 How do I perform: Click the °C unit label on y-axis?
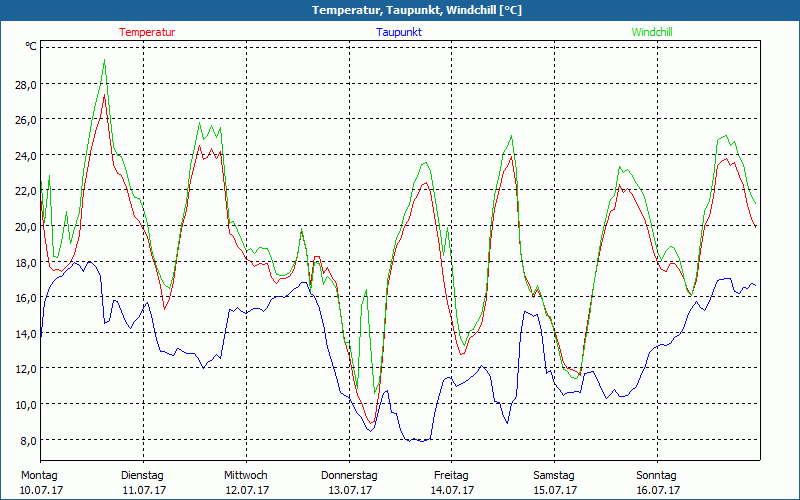pos(31,47)
